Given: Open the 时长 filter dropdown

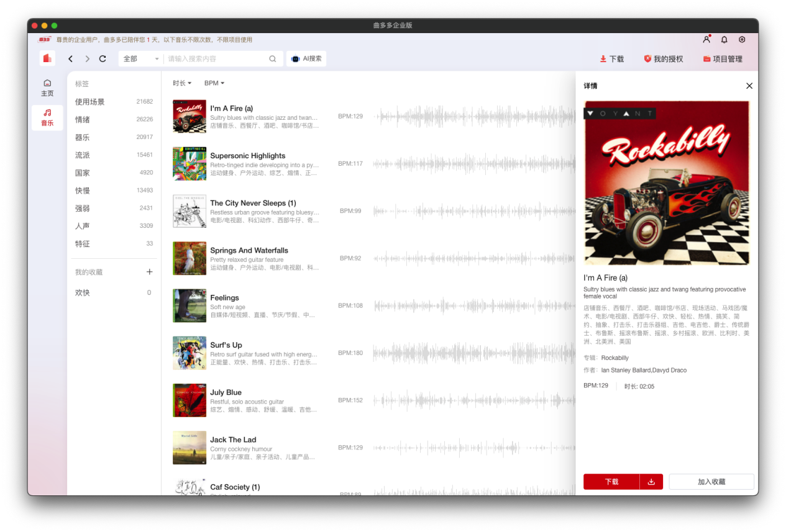Looking at the screenshot, I should pos(182,83).
